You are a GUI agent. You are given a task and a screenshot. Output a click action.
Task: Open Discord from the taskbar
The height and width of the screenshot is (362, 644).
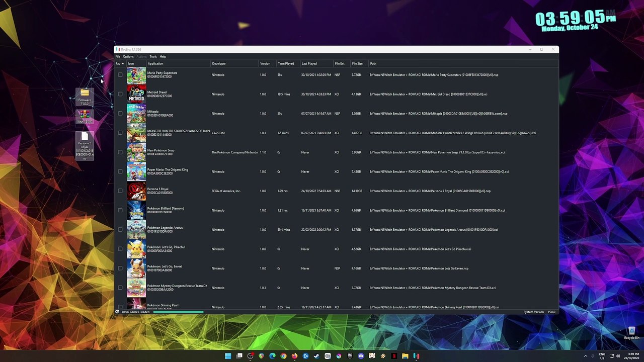point(361,356)
